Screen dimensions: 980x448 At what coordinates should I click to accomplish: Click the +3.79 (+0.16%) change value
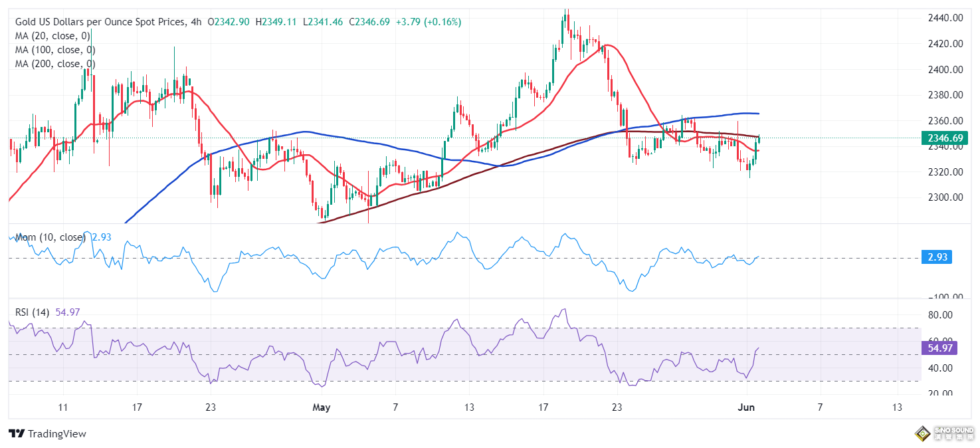[x=430, y=22]
